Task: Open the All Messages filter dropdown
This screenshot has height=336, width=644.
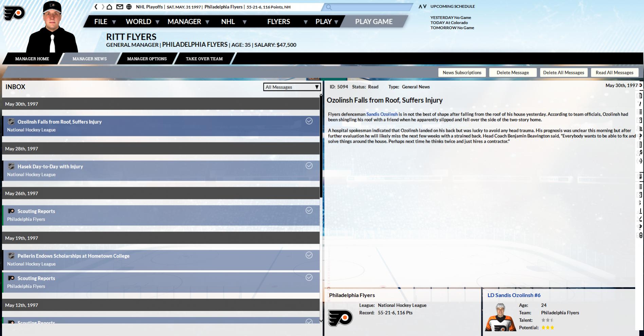Action: click(292, 87)
